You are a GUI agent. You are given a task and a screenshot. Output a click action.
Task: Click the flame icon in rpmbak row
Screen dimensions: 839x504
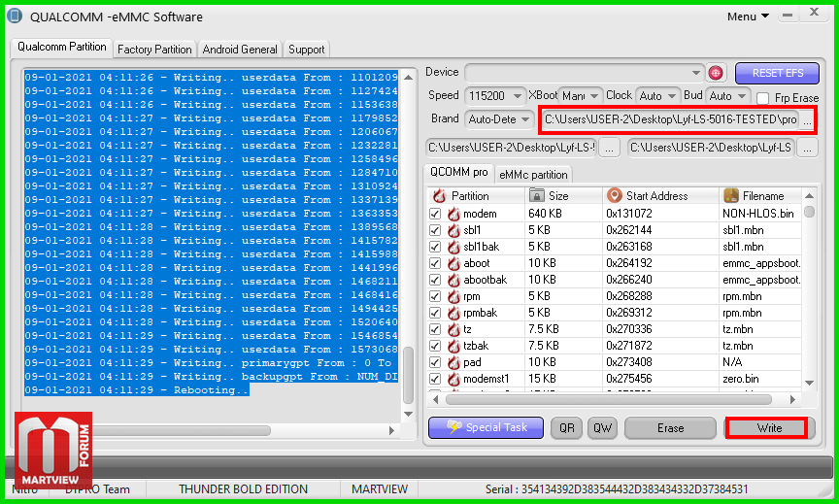click(453, 313)
